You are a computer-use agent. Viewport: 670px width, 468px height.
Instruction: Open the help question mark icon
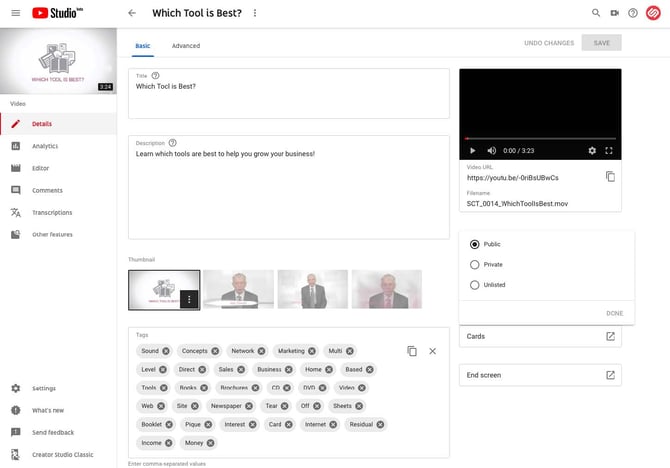point(633,13)
